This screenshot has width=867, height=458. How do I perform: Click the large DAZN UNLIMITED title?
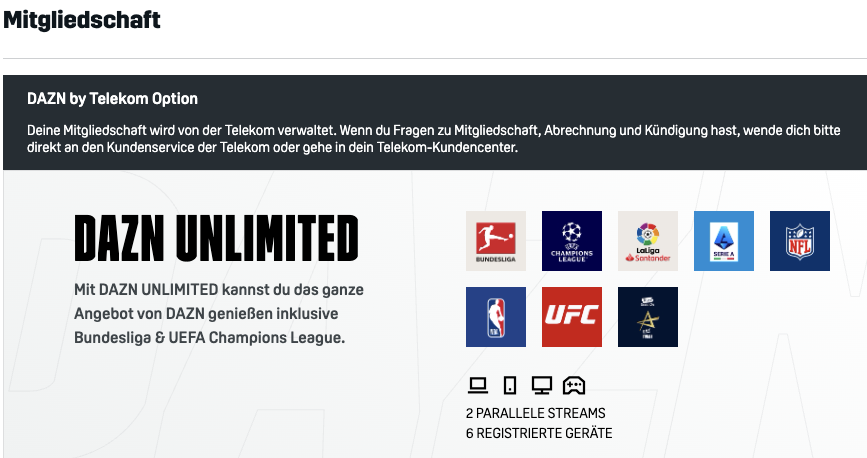tap(216, 238)
